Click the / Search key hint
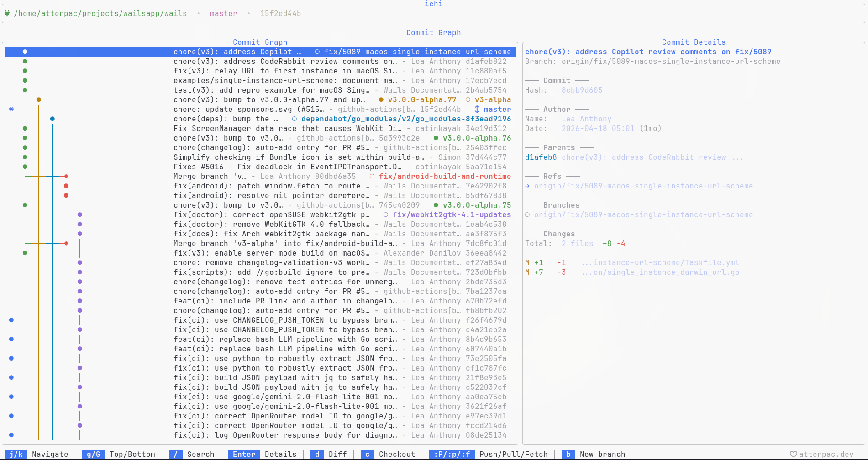868x460 pixels. click(x=192, y=455)
